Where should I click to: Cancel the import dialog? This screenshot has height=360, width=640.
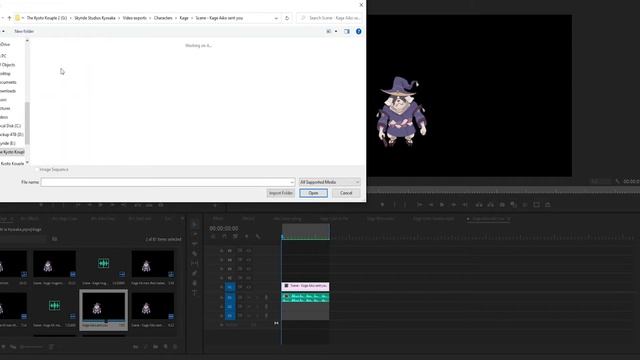coord(346,193)
